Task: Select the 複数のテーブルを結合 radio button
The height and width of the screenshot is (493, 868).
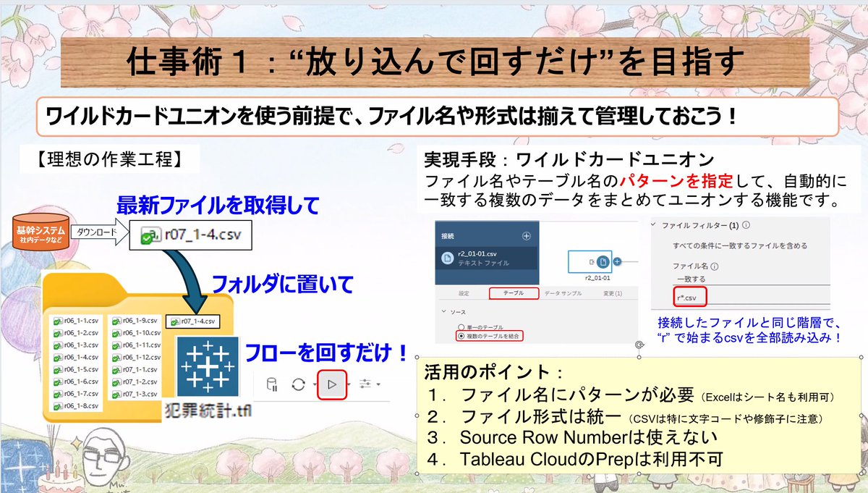Action: (460, 336)
